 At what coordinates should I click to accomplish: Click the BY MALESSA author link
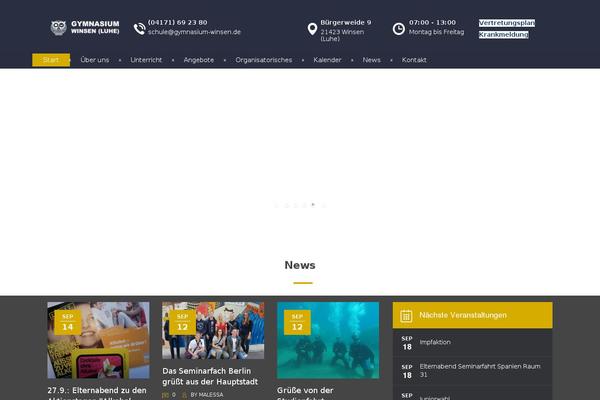tap(207, 395)
